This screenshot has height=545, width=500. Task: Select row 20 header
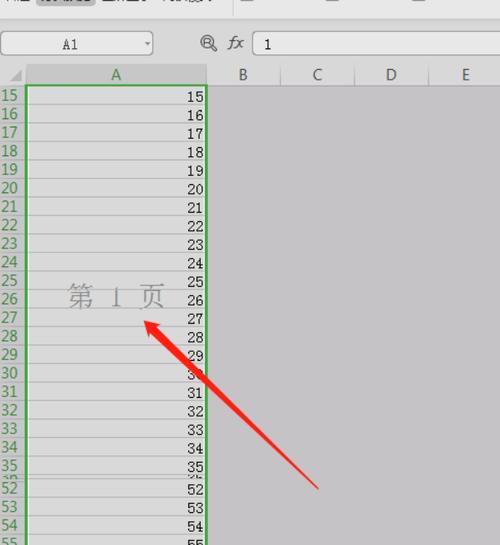coord(12,188)
